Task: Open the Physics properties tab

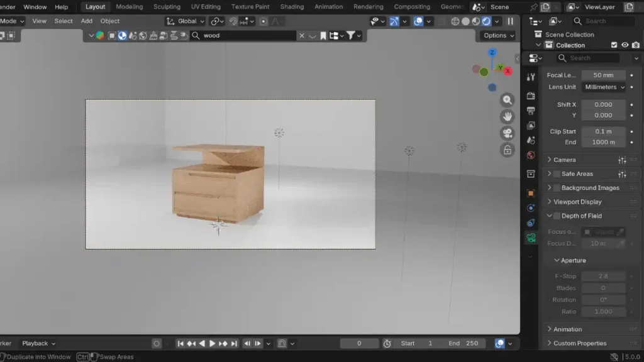Action: [x=531, y=208]
